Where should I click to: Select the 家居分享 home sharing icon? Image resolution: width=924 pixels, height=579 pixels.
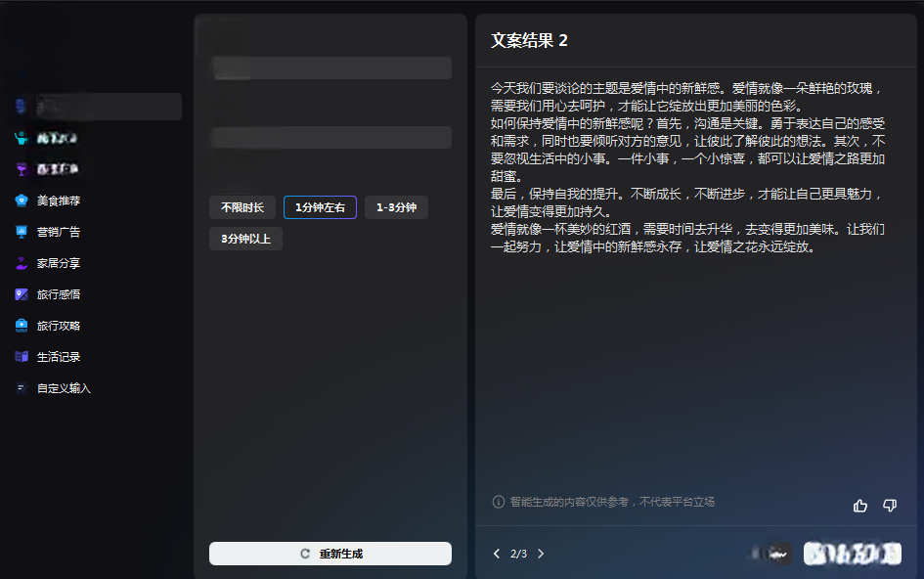[22, 263]
